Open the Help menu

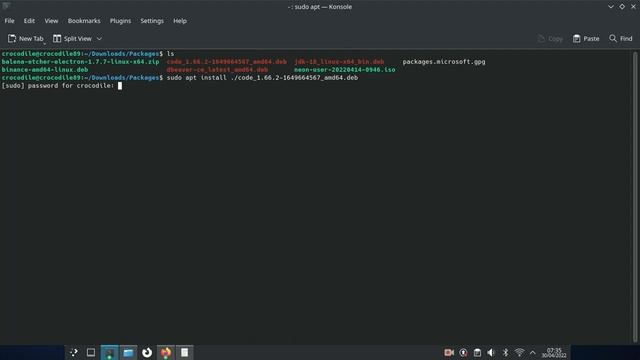click(x=180, y=21)
